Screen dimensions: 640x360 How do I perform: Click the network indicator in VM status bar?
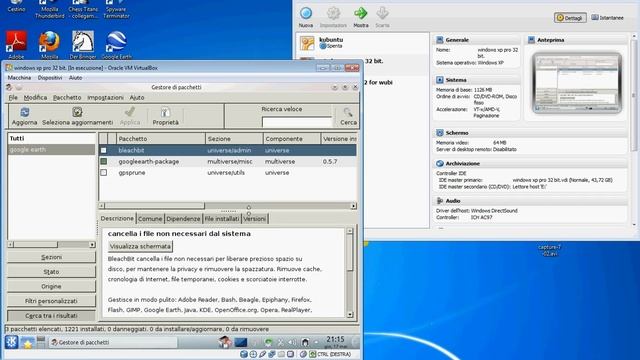(x=271, y=354)
